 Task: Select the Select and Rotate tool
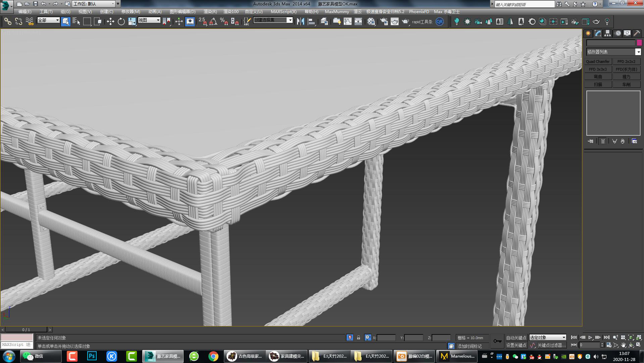[x=121, y=21]
